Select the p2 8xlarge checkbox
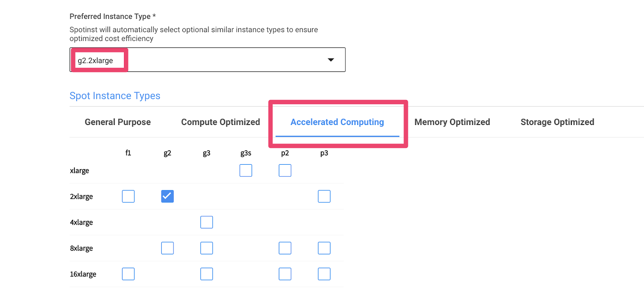This screenshot has height=303, width=644. [x=285, y=248]
